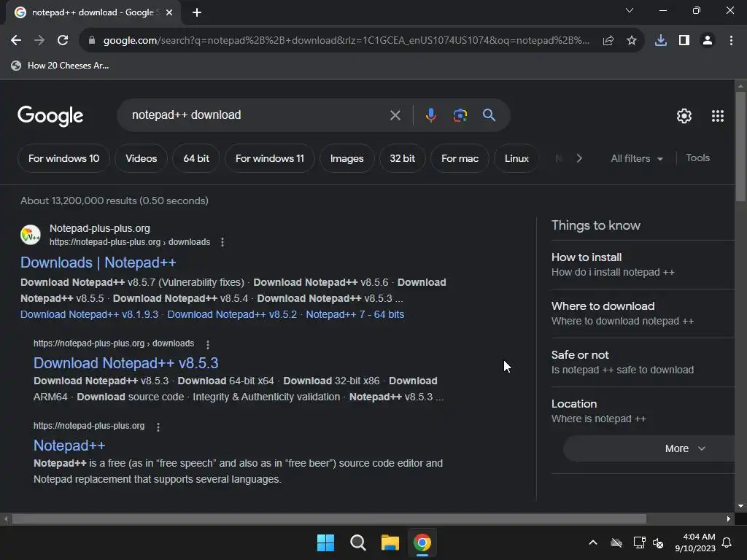Open Download Notepad++ v8.5.3 result

125,363
